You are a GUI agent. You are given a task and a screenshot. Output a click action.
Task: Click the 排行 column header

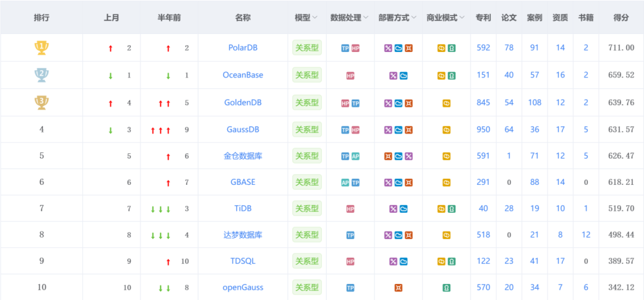[x=42, y=18]
